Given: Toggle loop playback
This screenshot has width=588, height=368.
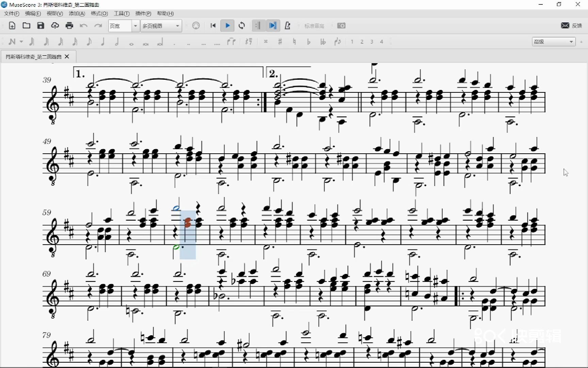Looking at the screenshot, I should (x=242, y=26).
